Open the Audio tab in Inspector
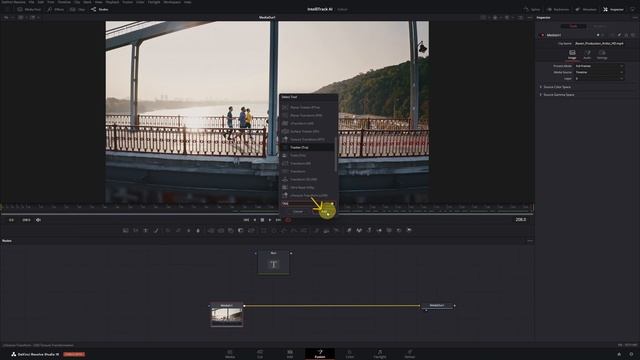This screenshot has width=640, height=360. (x=587, y=55)
